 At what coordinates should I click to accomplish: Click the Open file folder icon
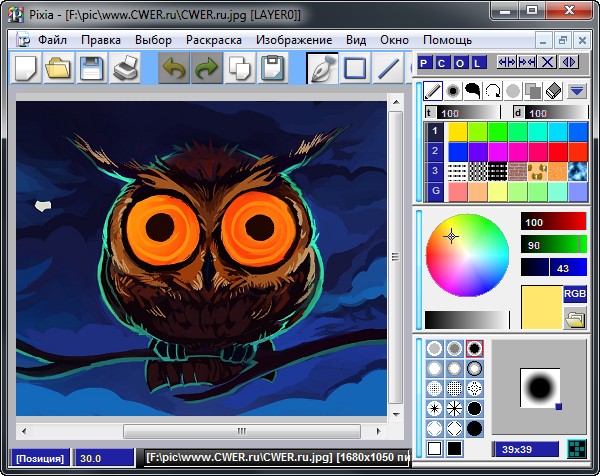point(58,68)
